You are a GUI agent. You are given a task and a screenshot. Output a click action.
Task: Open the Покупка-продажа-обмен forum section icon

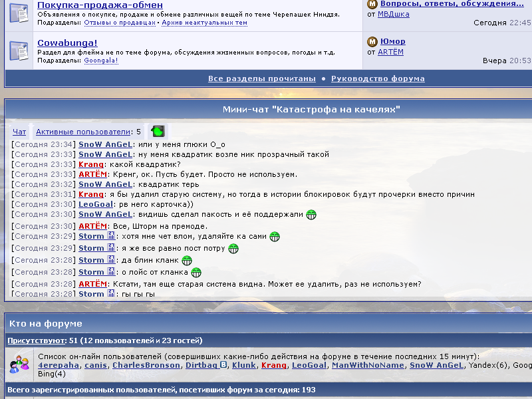(x=19, y=13)
